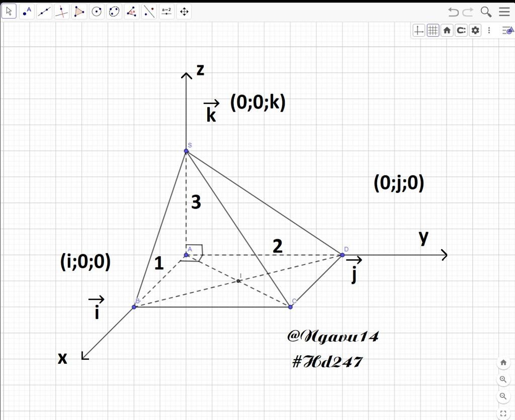Open the main hamburger menu

pos(504,12)
